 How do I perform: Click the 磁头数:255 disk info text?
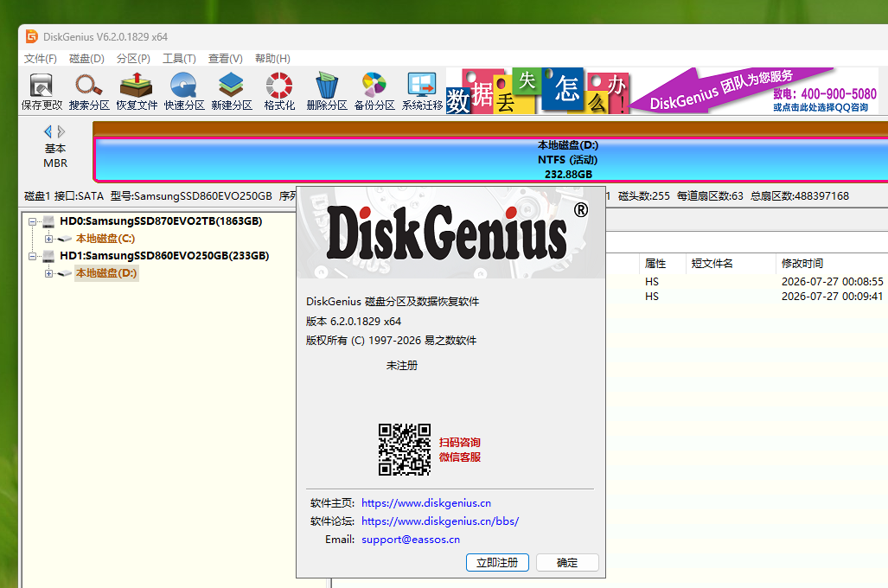(x=644, y=196)
